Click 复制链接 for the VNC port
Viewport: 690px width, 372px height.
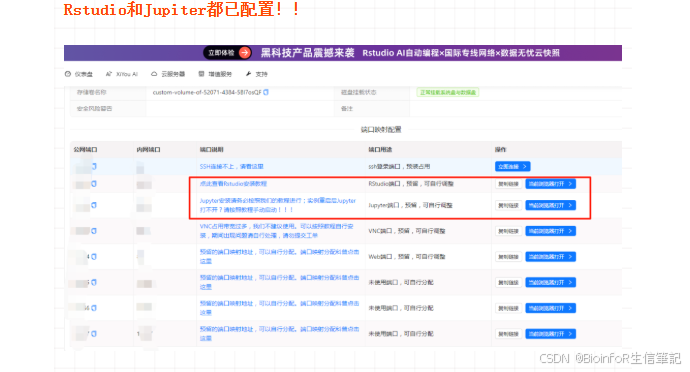pyautogui.click(x=508, y=231)
